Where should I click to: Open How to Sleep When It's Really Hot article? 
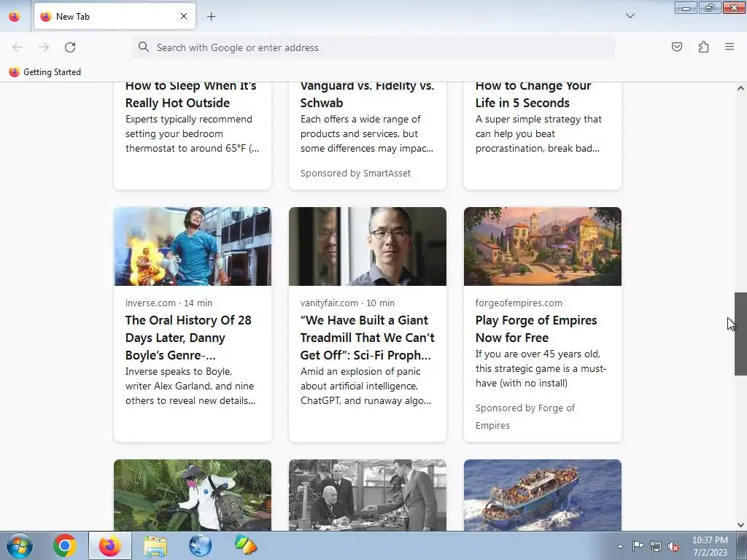click(x=191, y=94)
